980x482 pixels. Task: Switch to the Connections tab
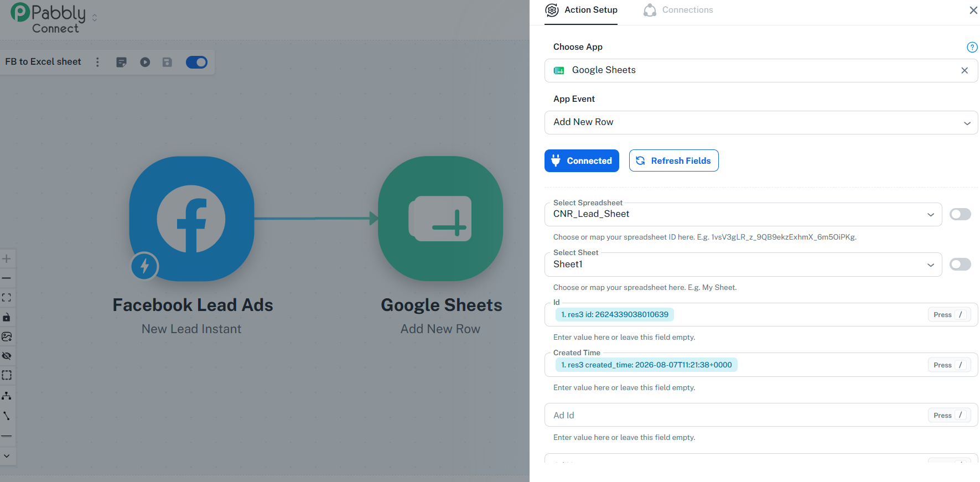click(x=678, y=10)
